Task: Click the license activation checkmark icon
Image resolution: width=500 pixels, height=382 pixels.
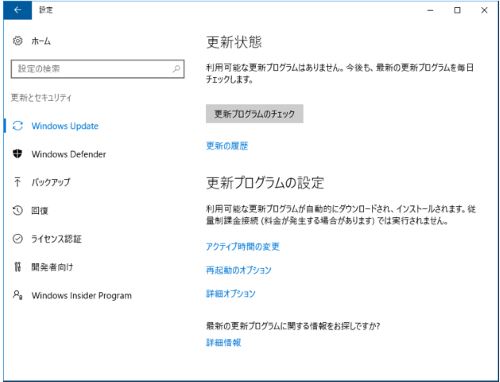Action: click(18, 239)
